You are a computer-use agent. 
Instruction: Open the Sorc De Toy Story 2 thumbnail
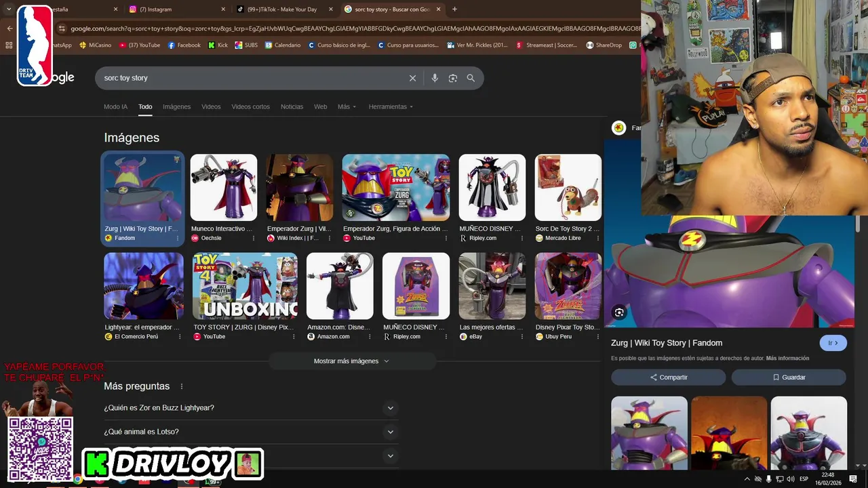click(568, 188)
